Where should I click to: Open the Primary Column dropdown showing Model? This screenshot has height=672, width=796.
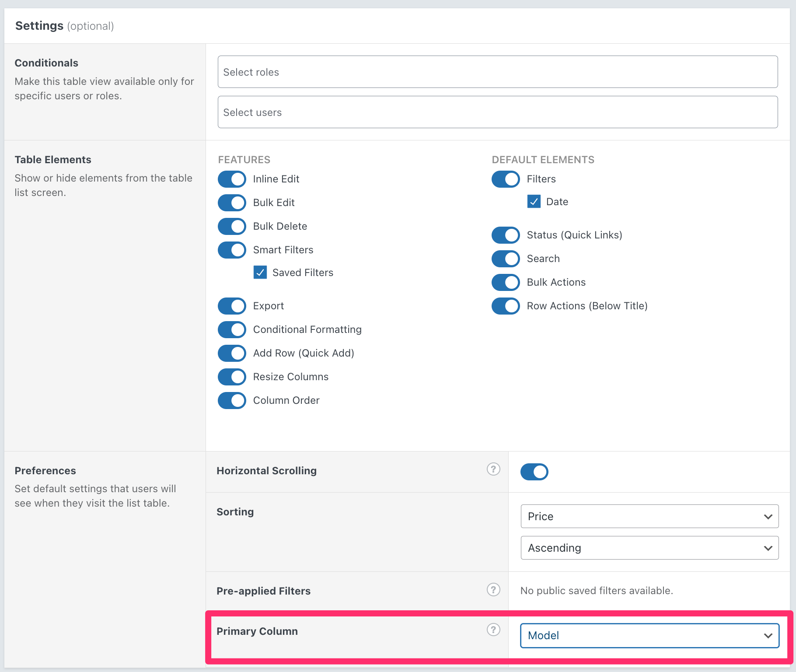(x=649, y=636)
